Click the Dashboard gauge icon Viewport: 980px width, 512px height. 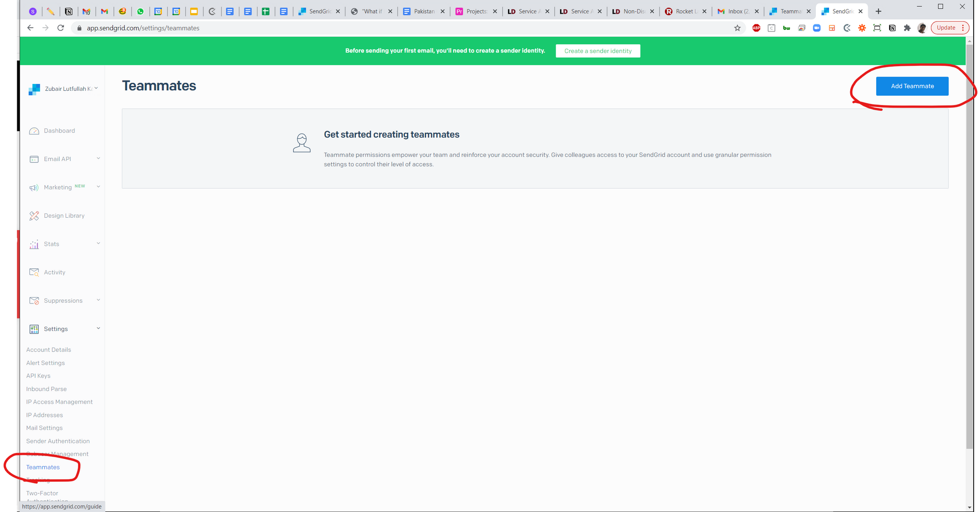(x=34, y=131)
